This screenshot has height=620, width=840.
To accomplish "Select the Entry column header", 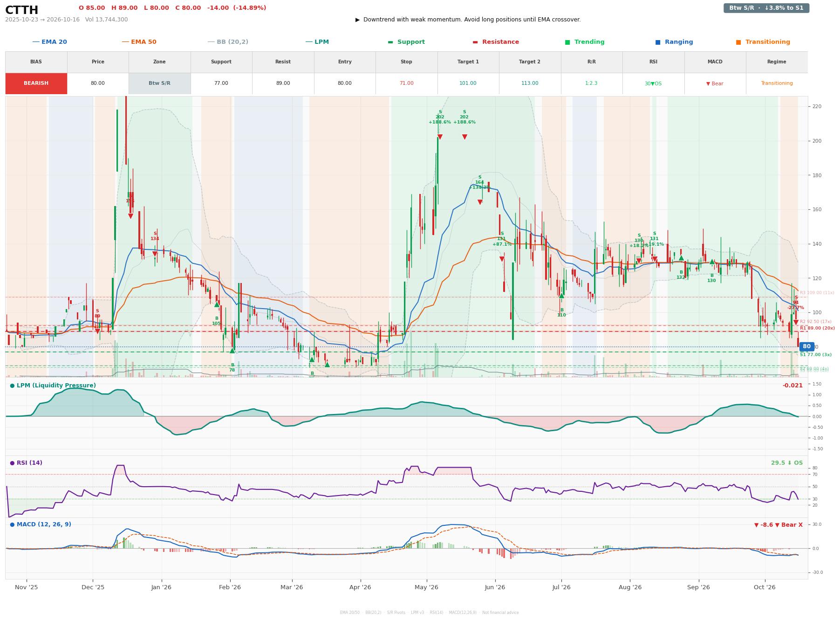I will point(345,62).
